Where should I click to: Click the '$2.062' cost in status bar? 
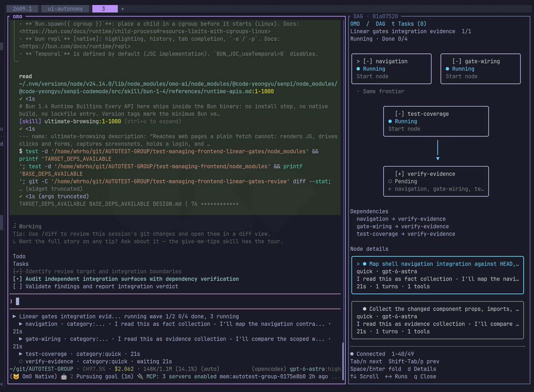(x=124, y=369)
